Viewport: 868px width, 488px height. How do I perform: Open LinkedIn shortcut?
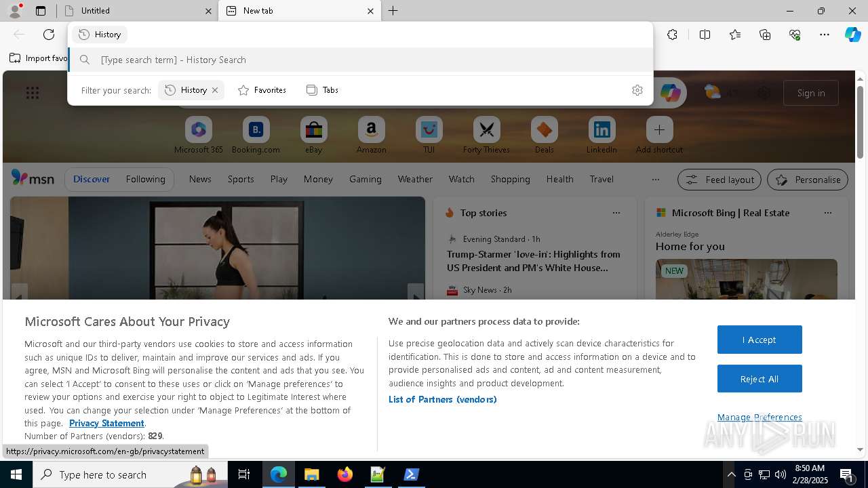pos(601,136)
